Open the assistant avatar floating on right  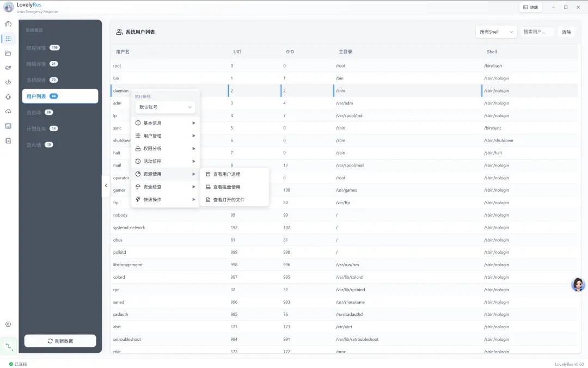(x=578, y=284)
